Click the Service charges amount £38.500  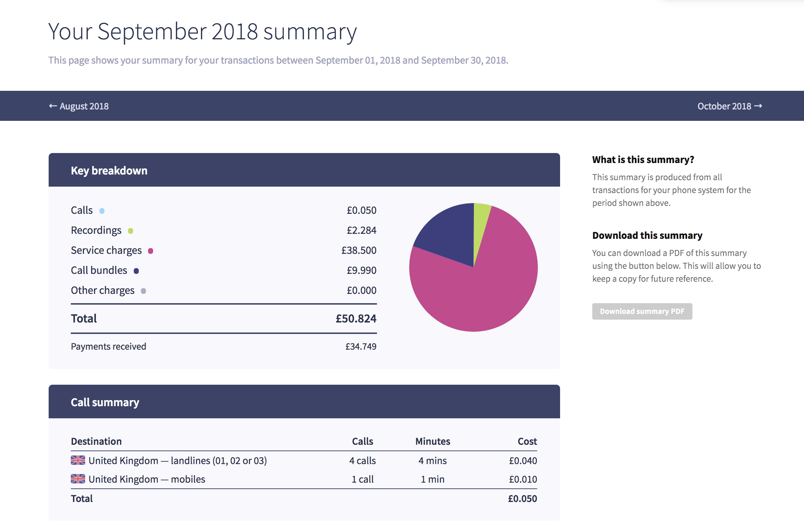coord(359,250)
